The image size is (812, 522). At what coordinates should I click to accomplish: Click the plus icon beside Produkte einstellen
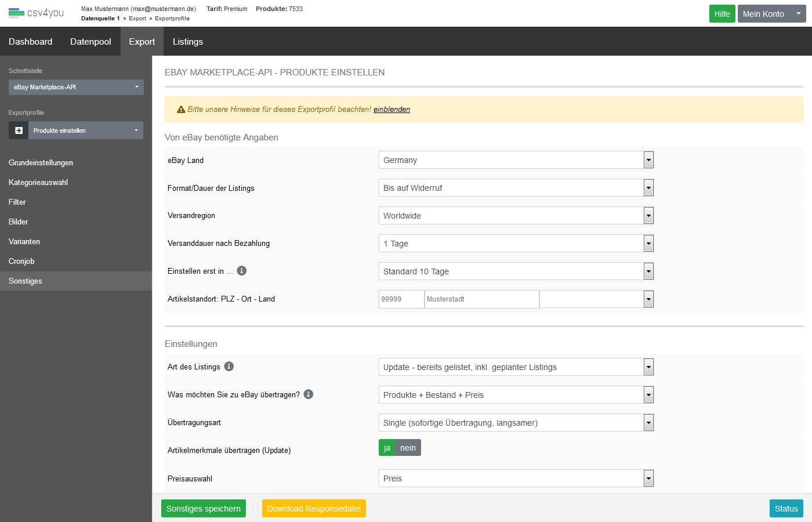[19, 130]
